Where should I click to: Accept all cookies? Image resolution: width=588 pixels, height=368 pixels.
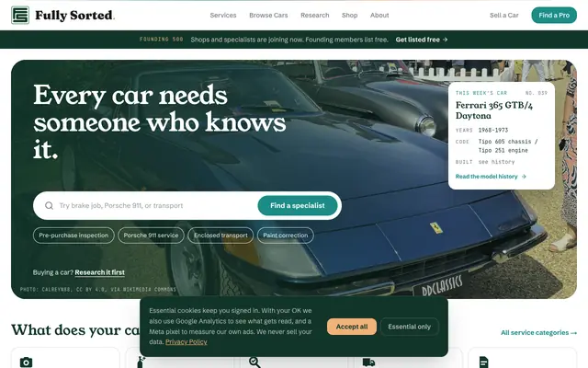click(352, 327)
